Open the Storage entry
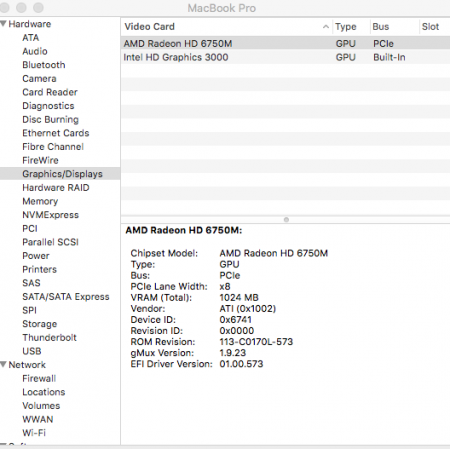The height and width of the screenshot is (449, 450). pos(39,324)
